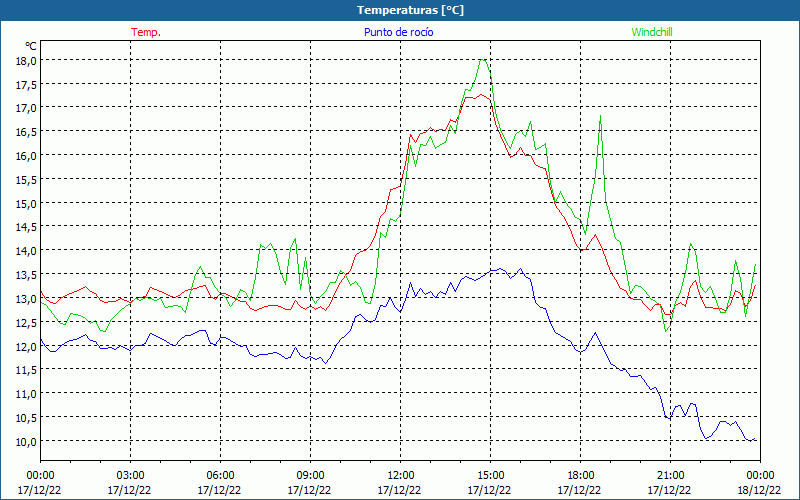Click the '12,0' y-axis value
The height and width of the screenshot is (500, 800).
(27, 346)
